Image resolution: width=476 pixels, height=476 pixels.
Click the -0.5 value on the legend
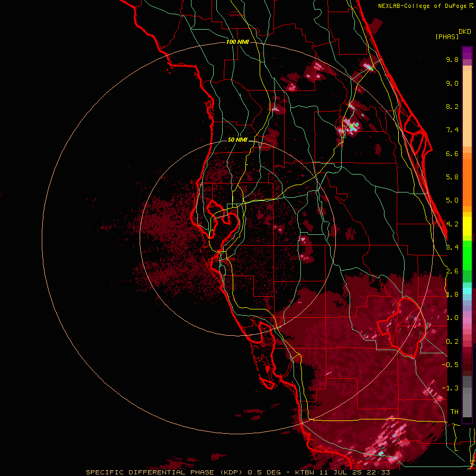(450, 365)
